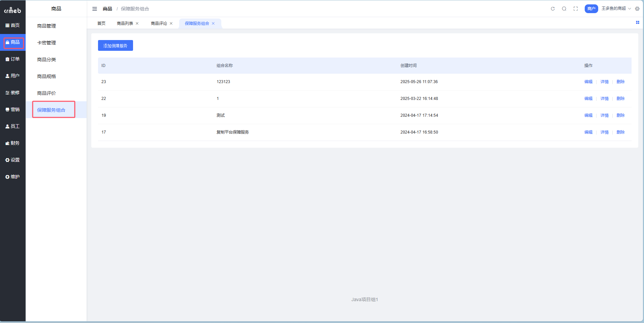The width and height of the screenshot is (644, 323).
Task: Go to 营销 in the sidebar
Action: point(13,110)
